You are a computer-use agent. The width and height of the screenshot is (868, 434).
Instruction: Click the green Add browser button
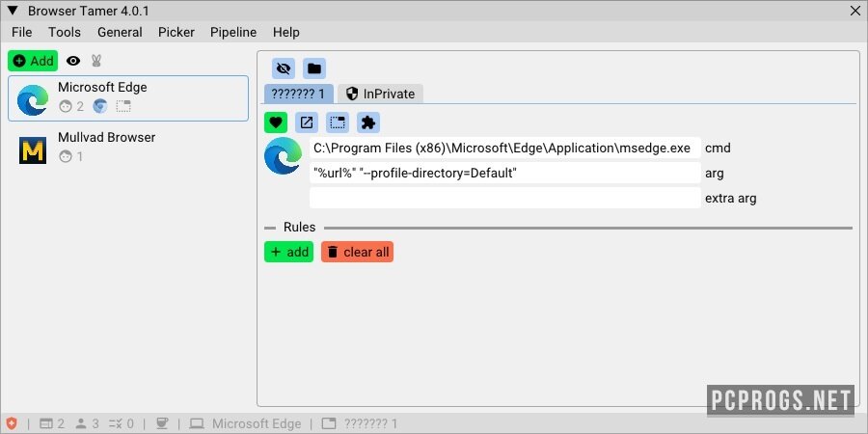point(33,61)
